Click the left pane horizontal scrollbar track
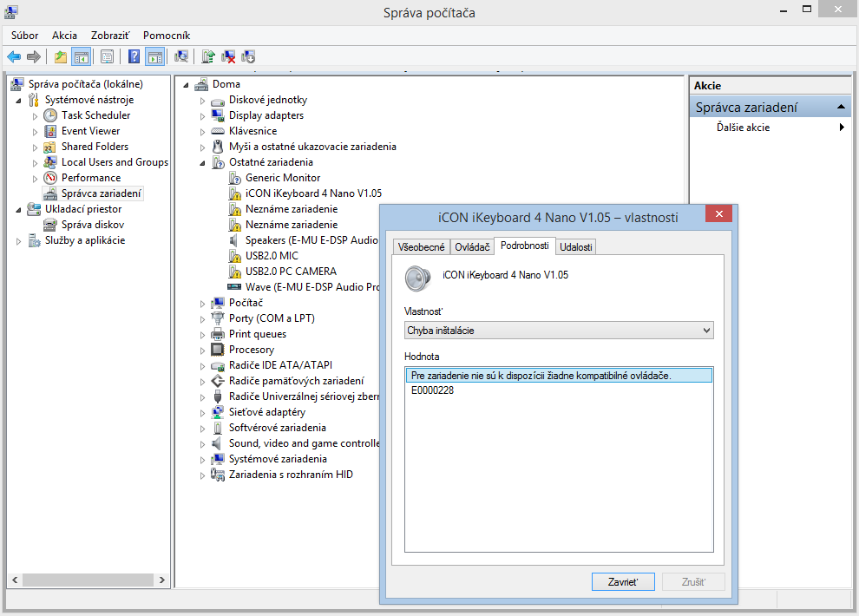 pos(89,580)
